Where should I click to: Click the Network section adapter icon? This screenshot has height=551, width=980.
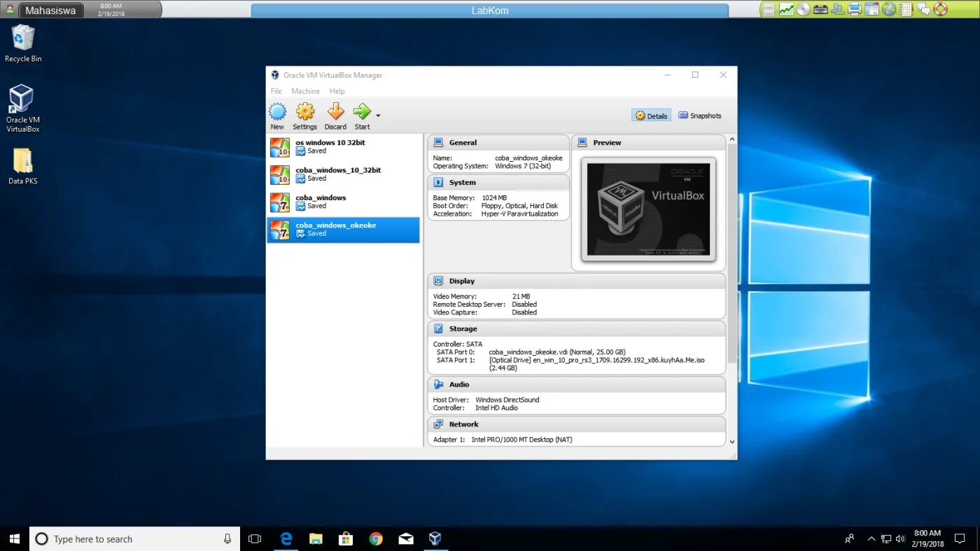(x=438, y=424)
